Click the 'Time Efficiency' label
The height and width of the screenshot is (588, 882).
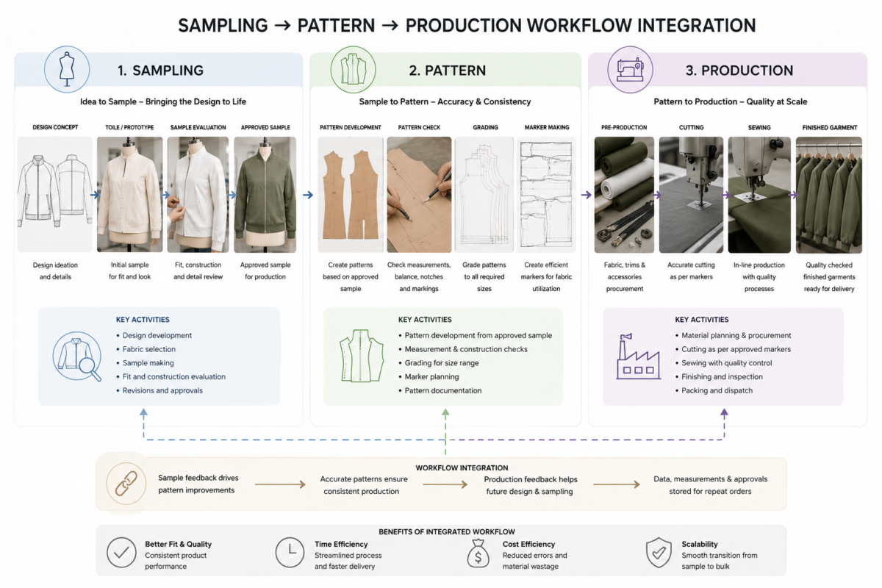(x=342, y=545)
